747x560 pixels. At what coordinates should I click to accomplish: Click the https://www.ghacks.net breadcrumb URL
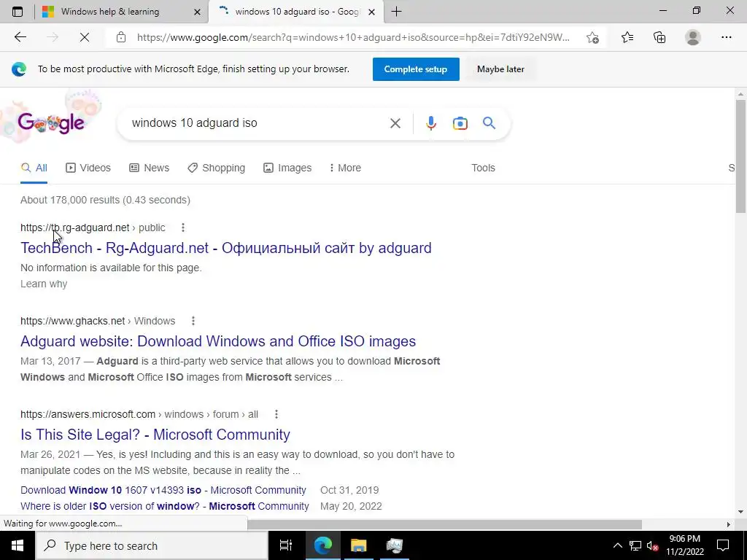point(73,321)
